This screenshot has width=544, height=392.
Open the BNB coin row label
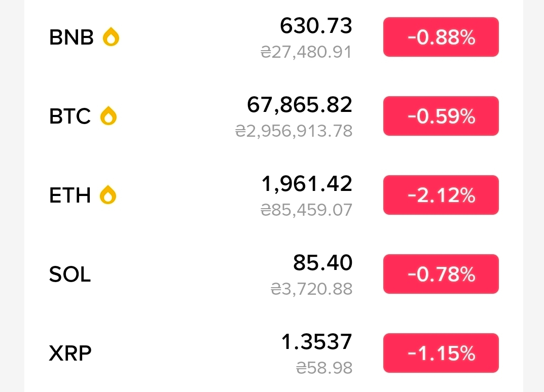click(71, 37)
